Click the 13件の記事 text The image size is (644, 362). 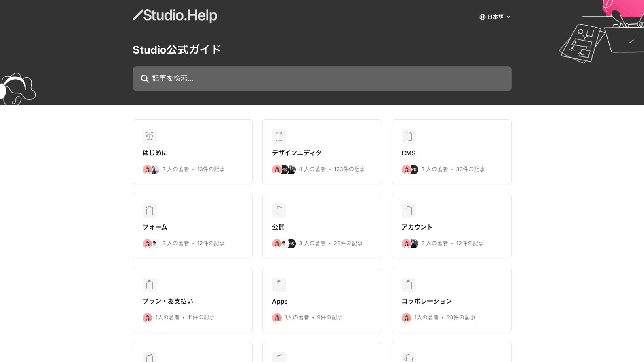(211, 169)
